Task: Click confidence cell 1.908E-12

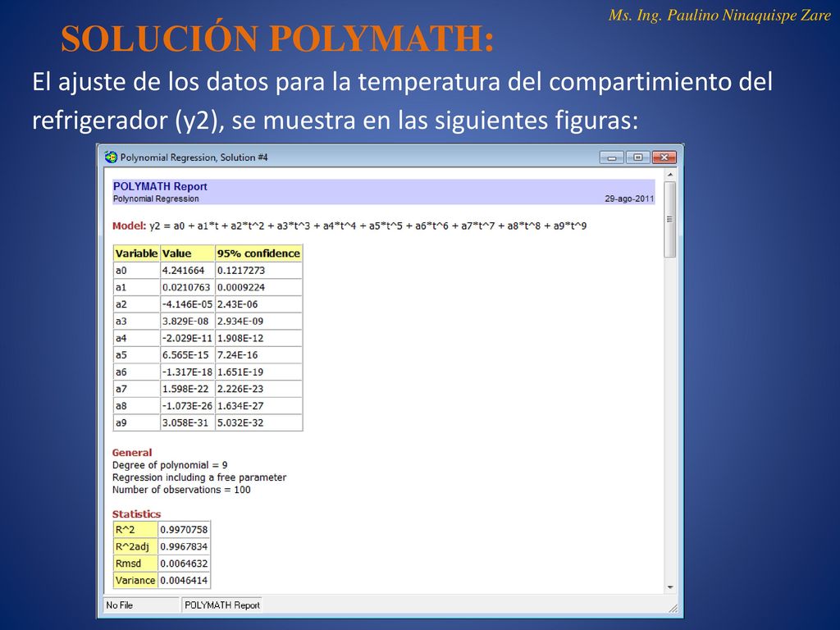Action: (258, 338)
